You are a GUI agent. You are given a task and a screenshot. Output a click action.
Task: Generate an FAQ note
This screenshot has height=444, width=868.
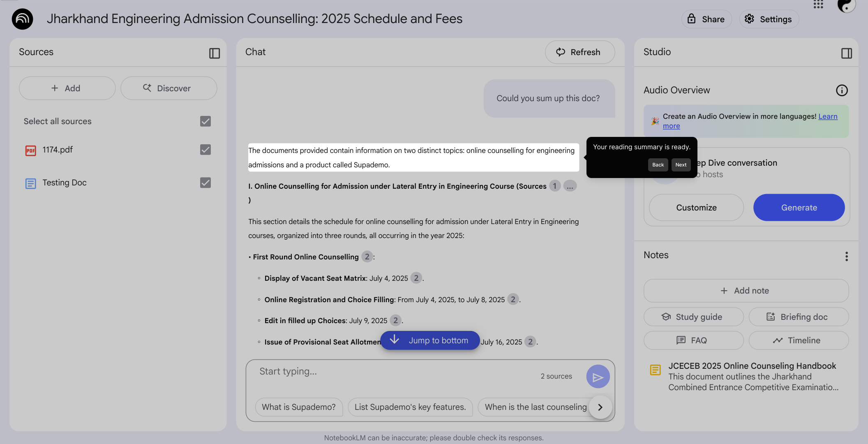(x=694, y=340)
